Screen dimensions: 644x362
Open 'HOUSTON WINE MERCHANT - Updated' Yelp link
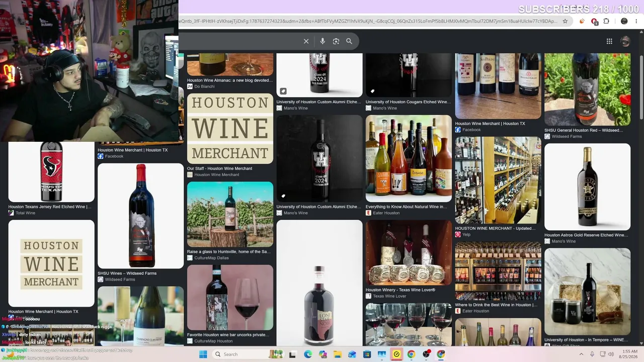click(x=495, y=228)
